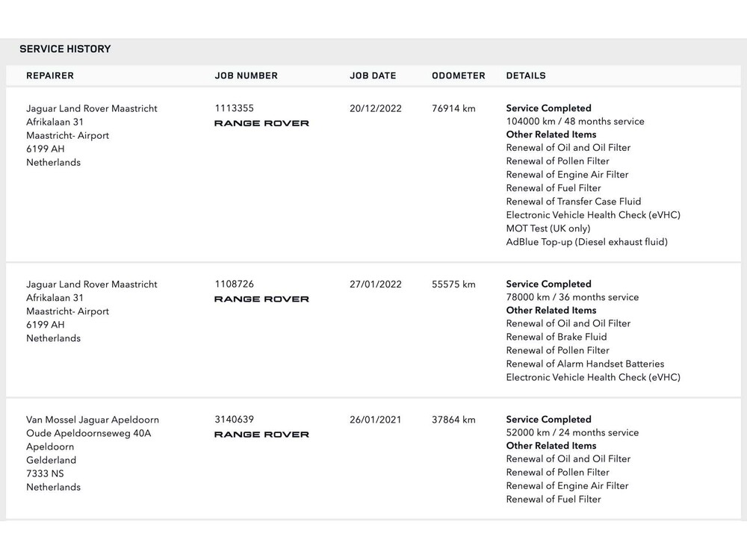Image resolution: width=747 pixels, height=560 pixels.
Task: Click the Repairer column header
Action: (x=50, y=75)
